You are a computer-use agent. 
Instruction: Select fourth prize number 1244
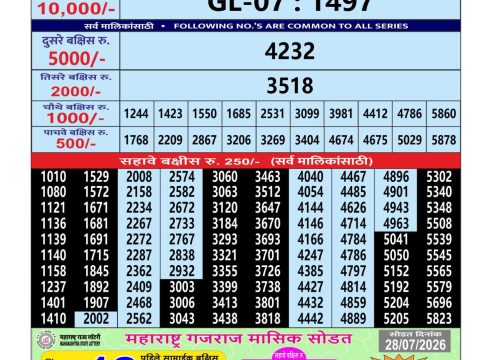pyautogui.click(x=136, y=114)
